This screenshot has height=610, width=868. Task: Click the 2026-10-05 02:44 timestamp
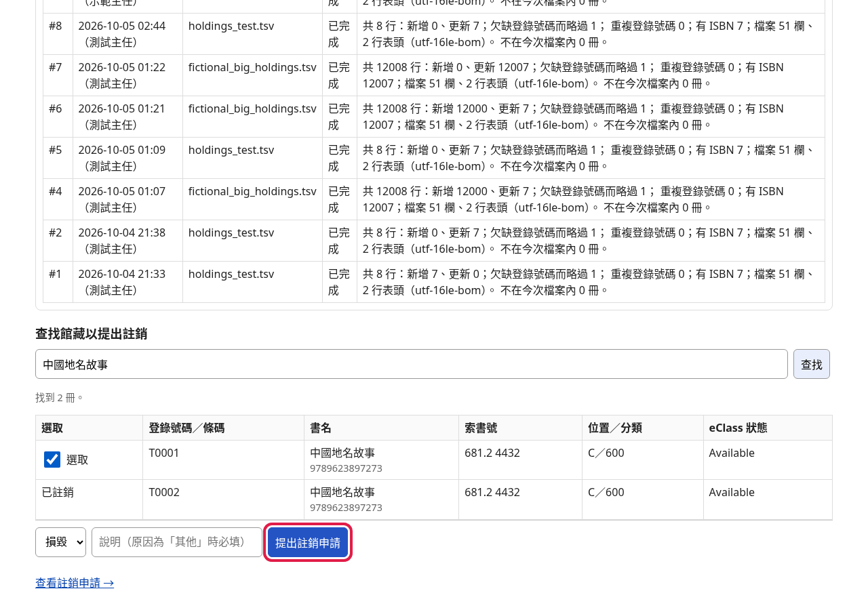[x=122, y=26]
